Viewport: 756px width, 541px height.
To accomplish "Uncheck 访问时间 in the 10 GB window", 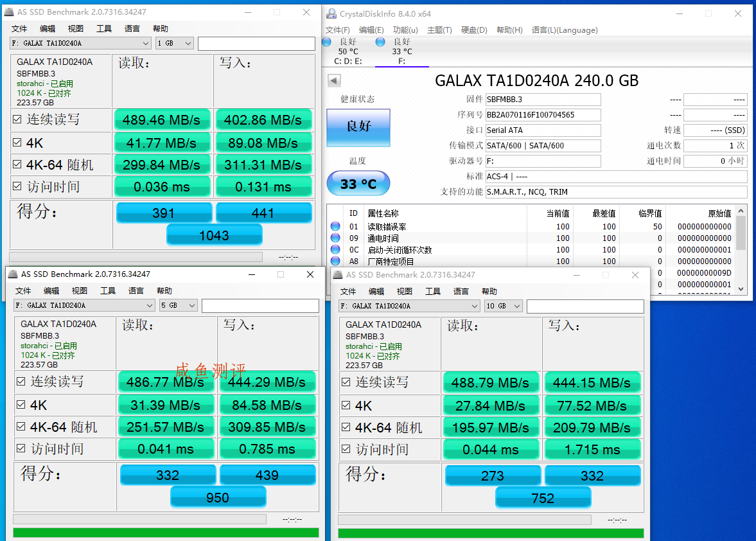I will tap(346, 449).
